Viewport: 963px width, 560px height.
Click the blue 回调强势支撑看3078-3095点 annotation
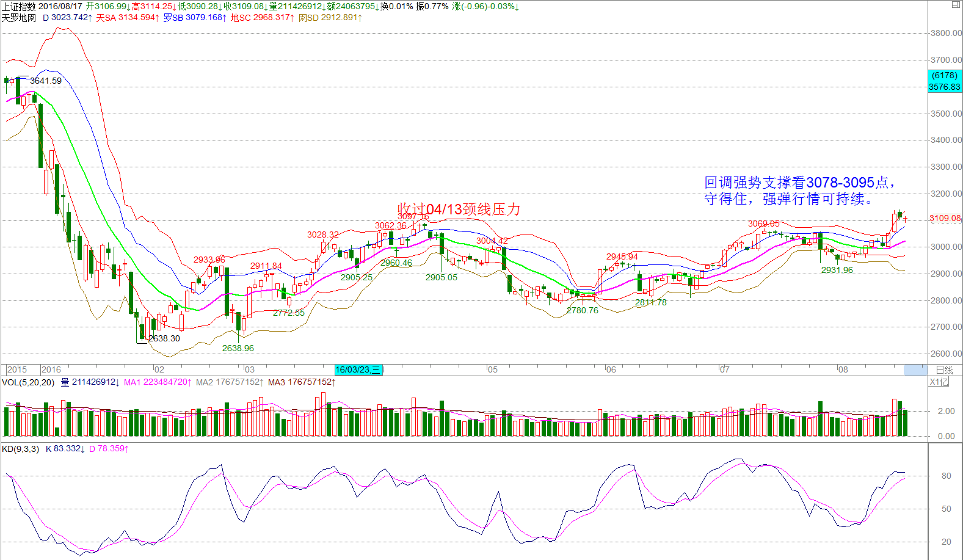(799, 183)
